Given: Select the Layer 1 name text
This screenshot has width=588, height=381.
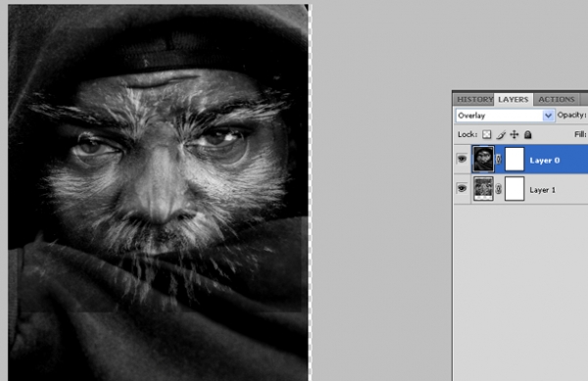Looking at the screenshot, I should coord(542,190).
